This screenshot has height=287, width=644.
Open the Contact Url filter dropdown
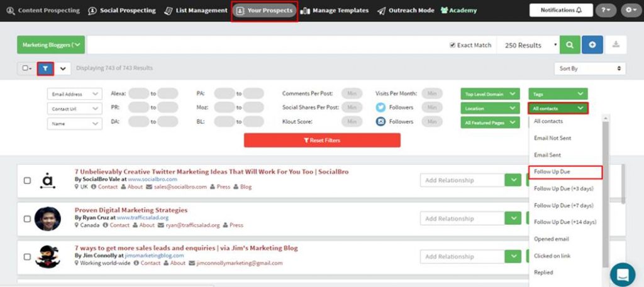click(75, 109)
